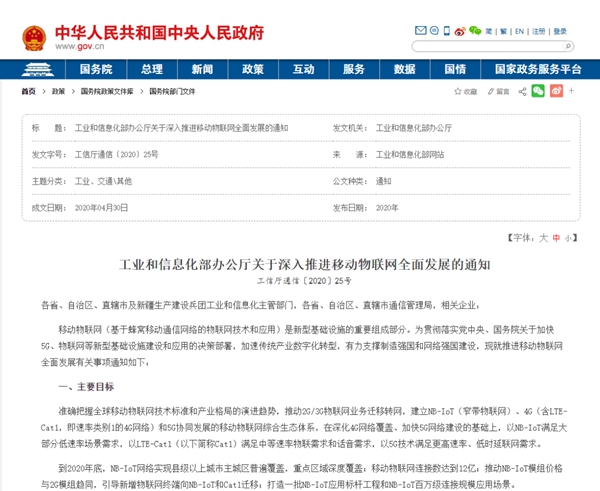Click the share icon

pos(522,91)
